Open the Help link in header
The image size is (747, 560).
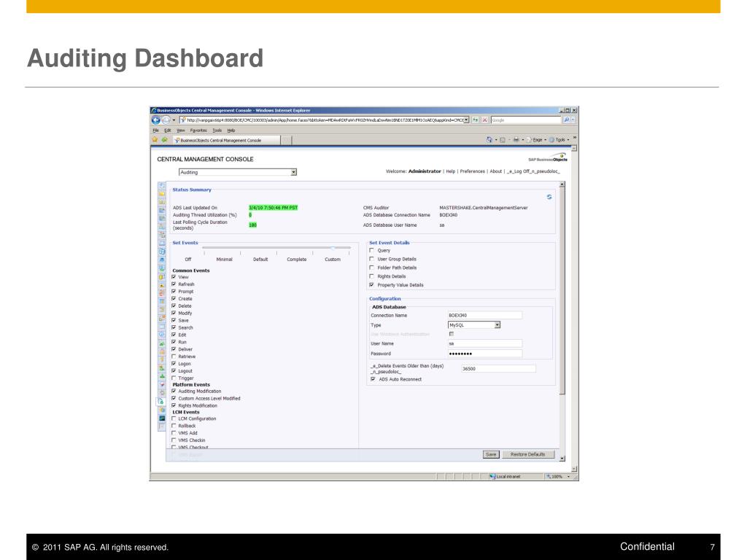click(x=451, y=171)
